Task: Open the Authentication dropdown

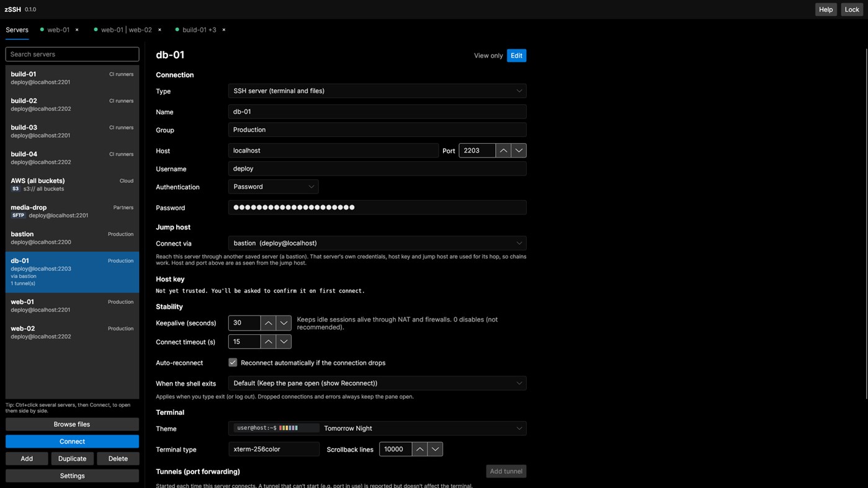Action: (x=274, y=187)
